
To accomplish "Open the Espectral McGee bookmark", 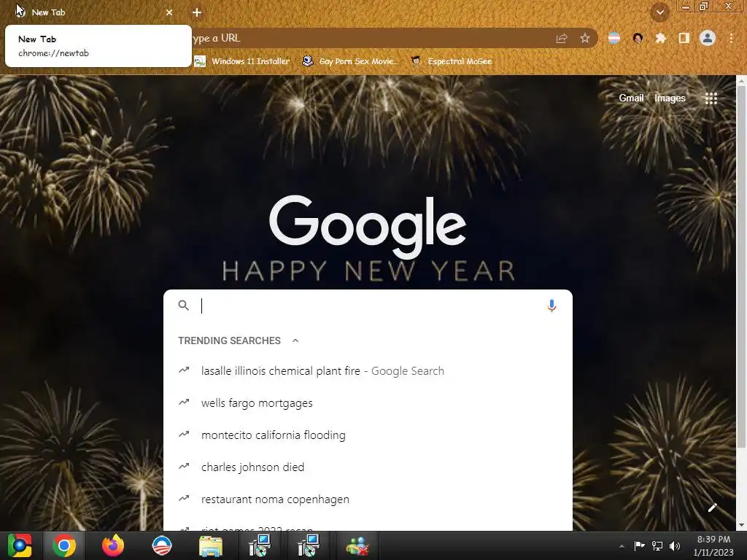I will pyautogui.click(x=451, y=61).
